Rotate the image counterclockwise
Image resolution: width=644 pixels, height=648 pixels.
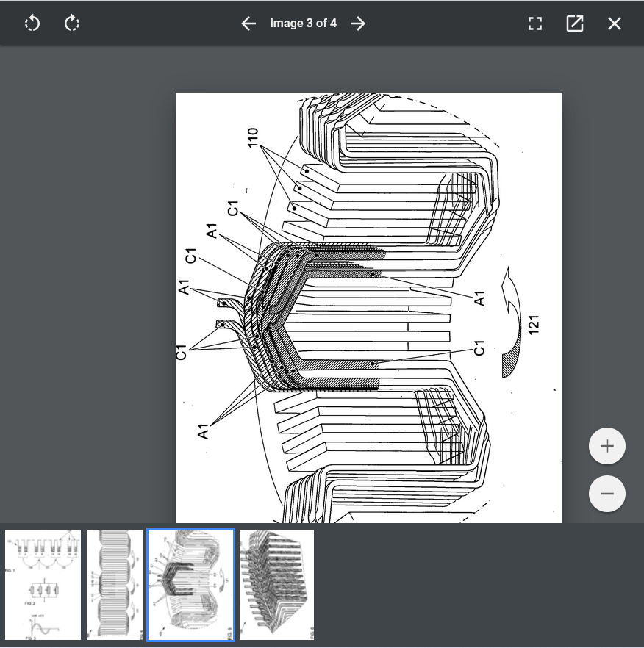[32, 24]
